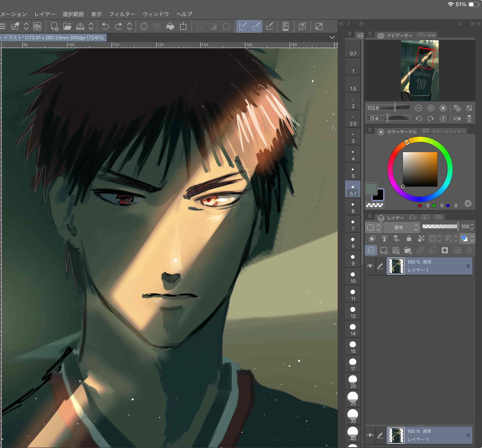
Task: Open the レイヤー menu
Action: pos(45,14)
